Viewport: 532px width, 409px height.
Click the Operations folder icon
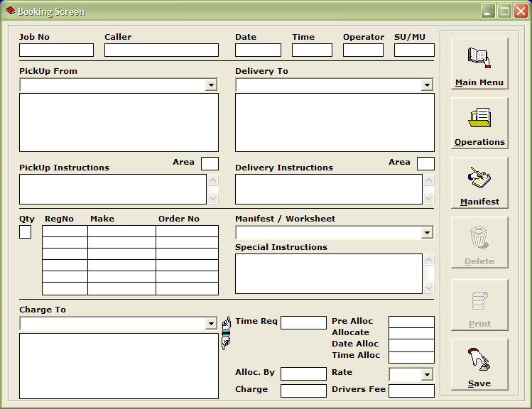[x=479, y=117]
